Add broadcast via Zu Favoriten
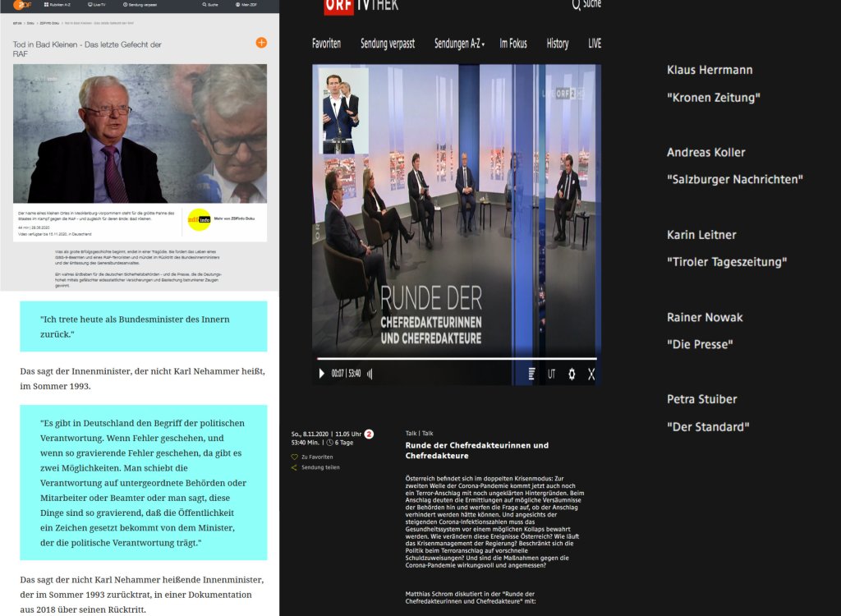The image size is (841, 616). (x=316, y=457)
